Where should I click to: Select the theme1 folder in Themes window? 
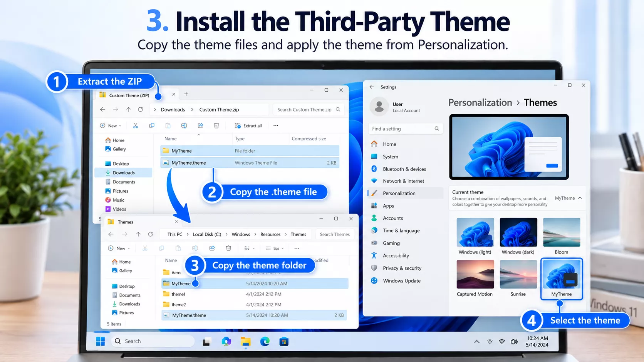click(x=255, y=294)
